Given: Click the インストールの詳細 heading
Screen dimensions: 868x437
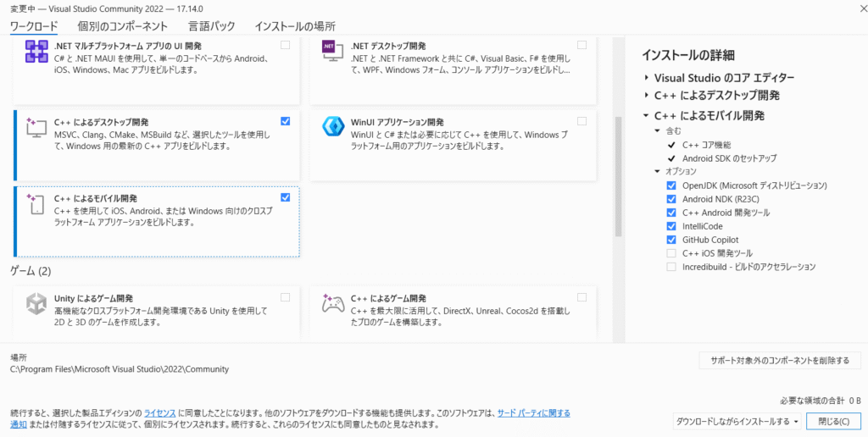Looking at the screenshot, I should coord(688,55).
